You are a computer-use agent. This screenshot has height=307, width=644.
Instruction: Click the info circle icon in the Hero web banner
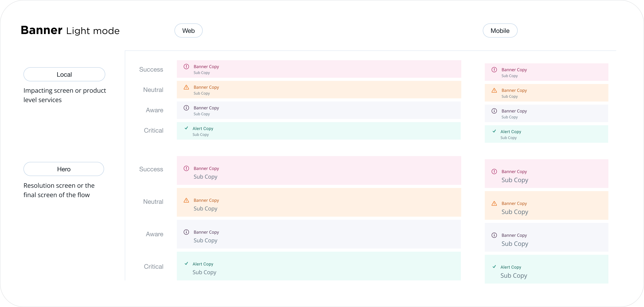(186, 232)
